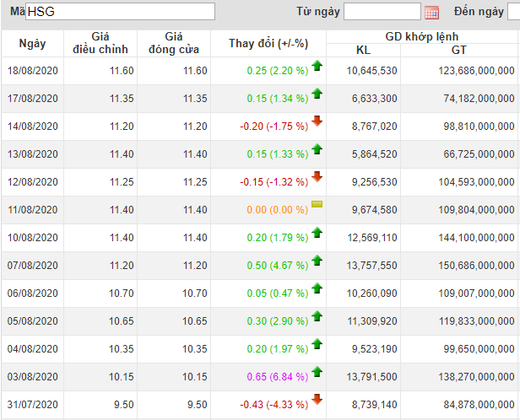Open the Từ ngày calendar picker icon
This screenshot has height=420, width=520.
pos(432,13)
